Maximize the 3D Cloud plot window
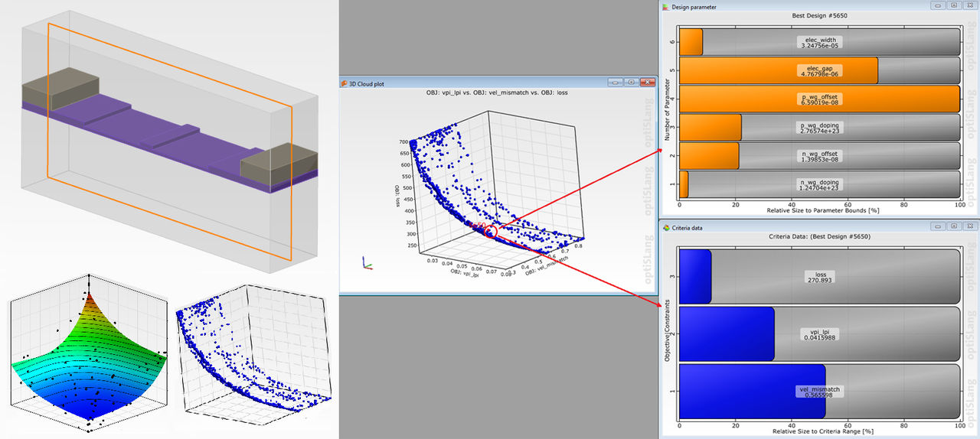Viewport: 980px width, 439px height. tap(630, 83)
